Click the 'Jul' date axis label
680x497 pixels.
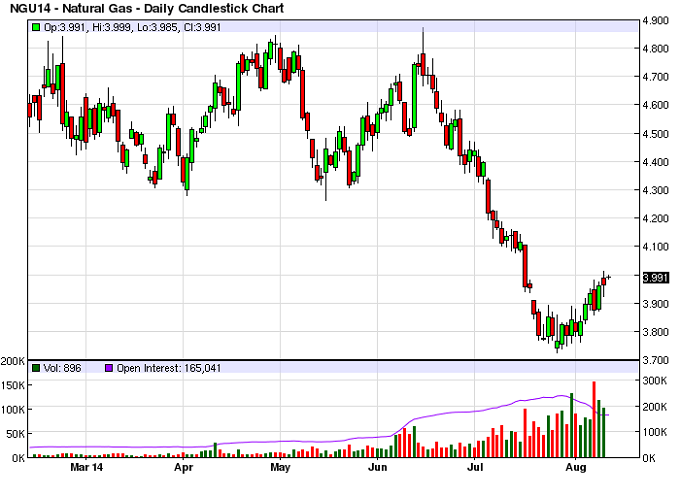pos(475,467)
